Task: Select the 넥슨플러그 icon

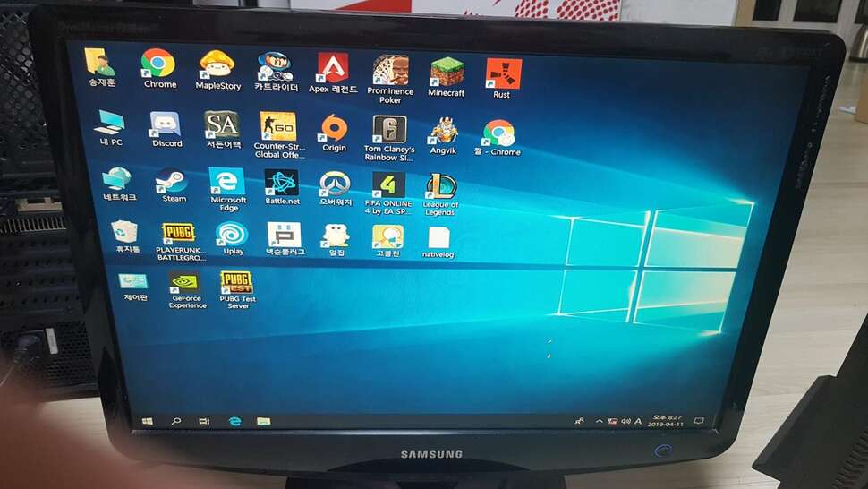Action: 285,239
